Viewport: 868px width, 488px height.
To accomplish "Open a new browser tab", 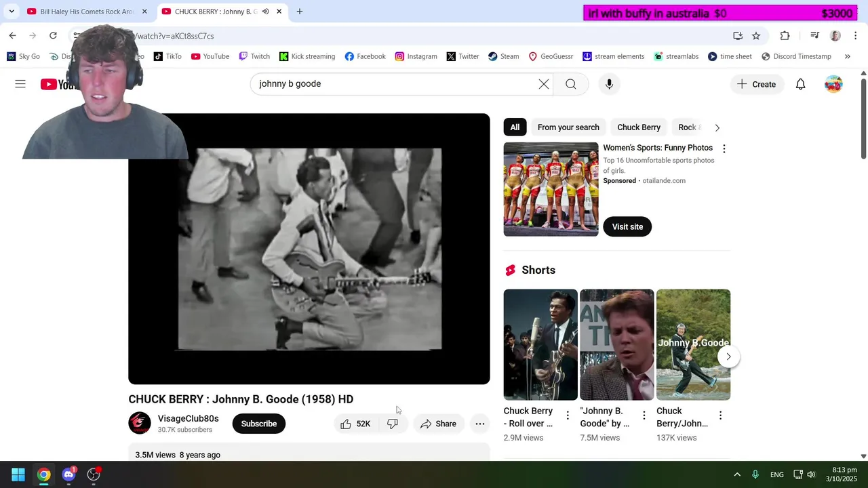I will point(300,12).
